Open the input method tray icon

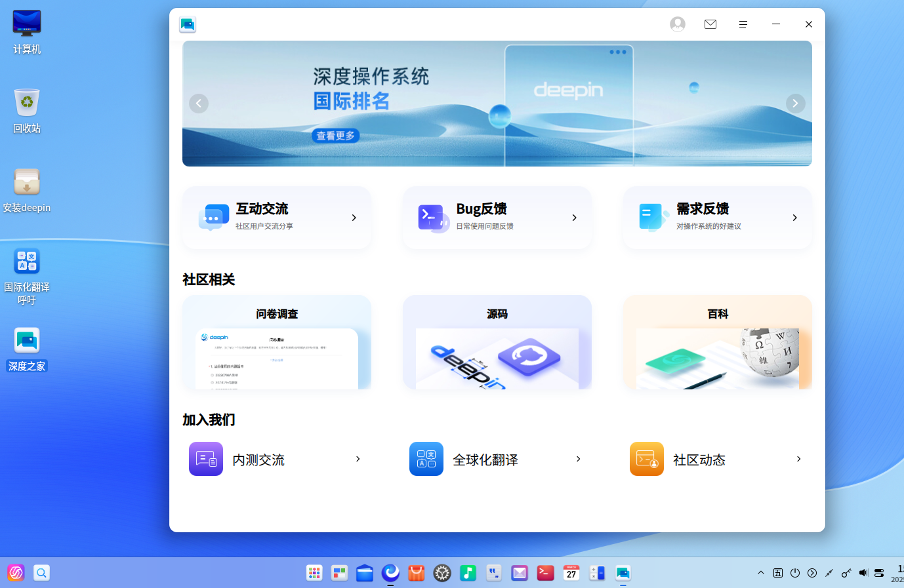pyautogui.click(x=778, y=573)
